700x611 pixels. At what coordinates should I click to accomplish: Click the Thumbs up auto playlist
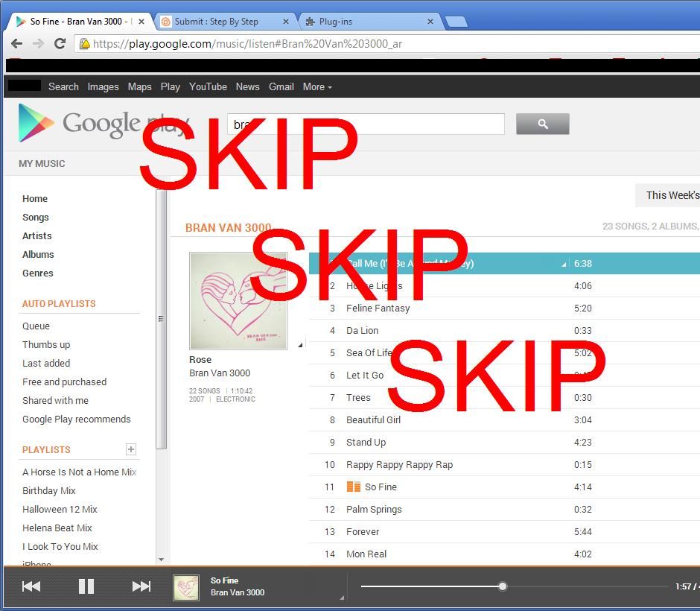[x=46, y=344]
